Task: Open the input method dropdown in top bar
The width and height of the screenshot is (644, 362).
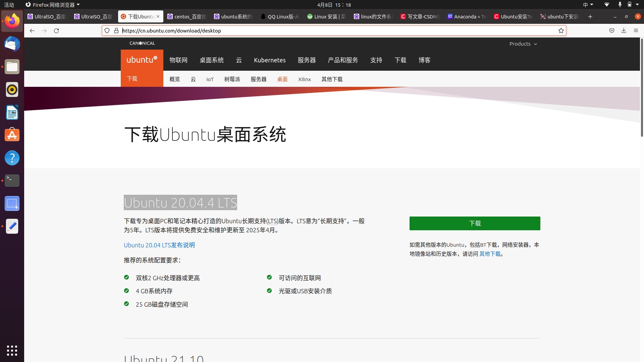Action: tap(588, 5)
